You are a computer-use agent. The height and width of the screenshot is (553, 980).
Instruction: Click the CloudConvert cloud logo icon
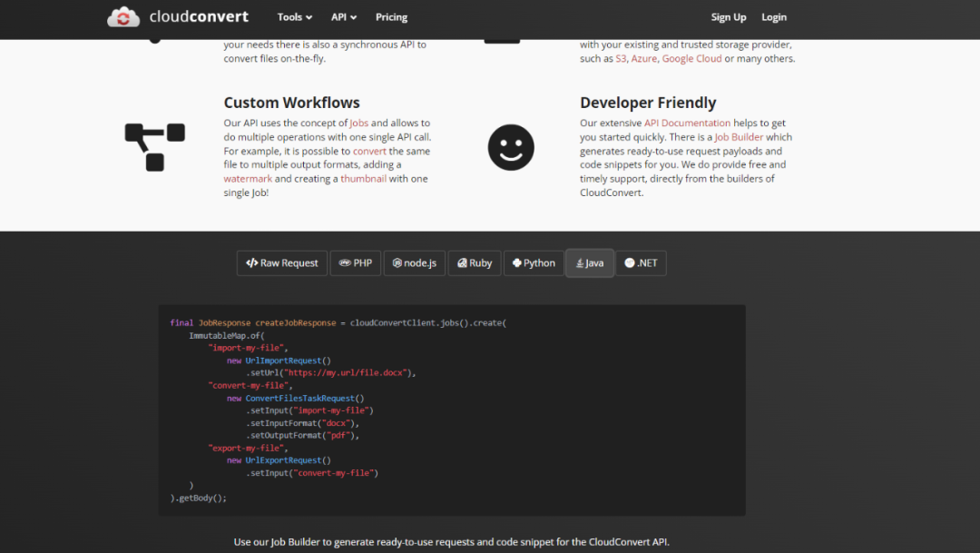point(123,17)
